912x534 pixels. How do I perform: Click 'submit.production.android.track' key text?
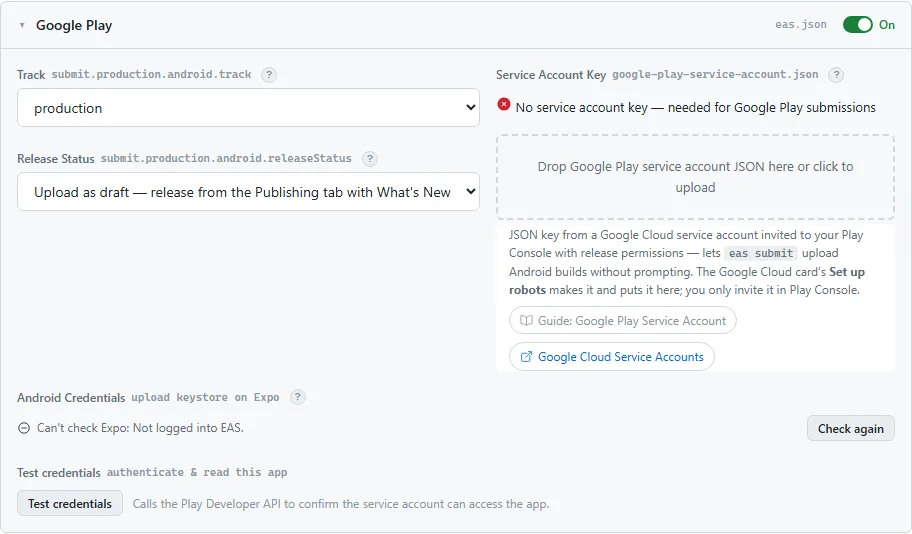pos(151,74)
